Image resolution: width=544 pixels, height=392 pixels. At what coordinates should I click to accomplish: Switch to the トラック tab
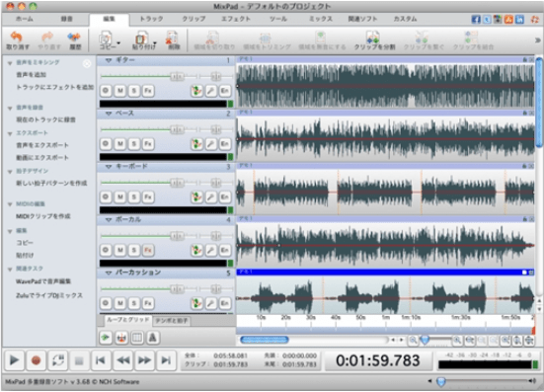point(151,19)
